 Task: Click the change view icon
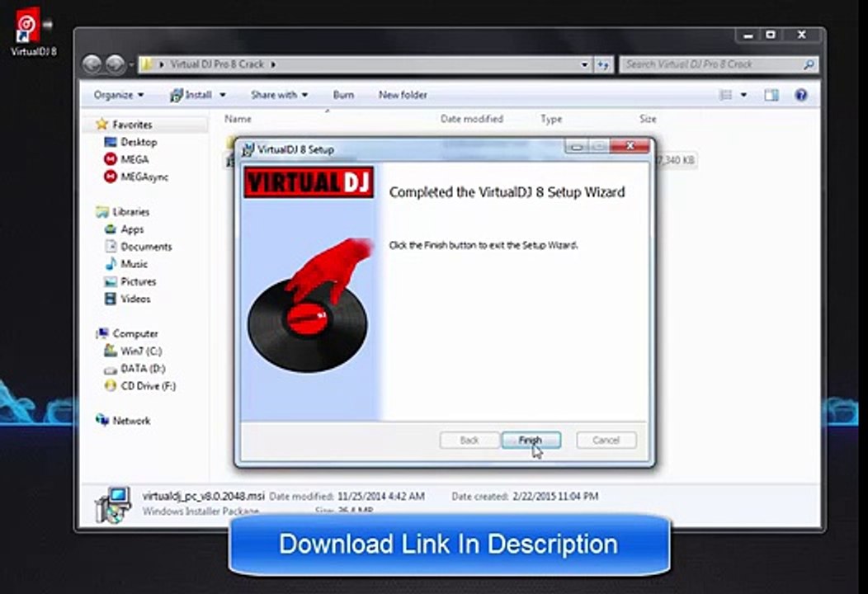tap(725, 95)
